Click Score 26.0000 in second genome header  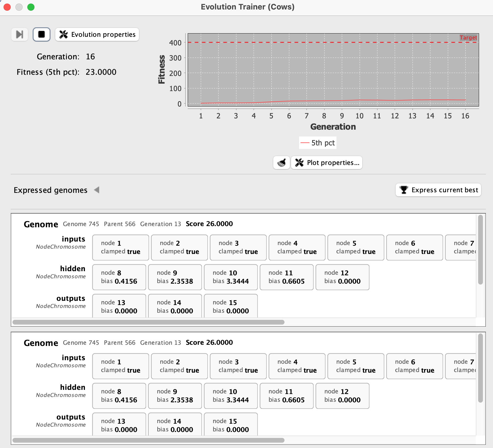(209, 342)
